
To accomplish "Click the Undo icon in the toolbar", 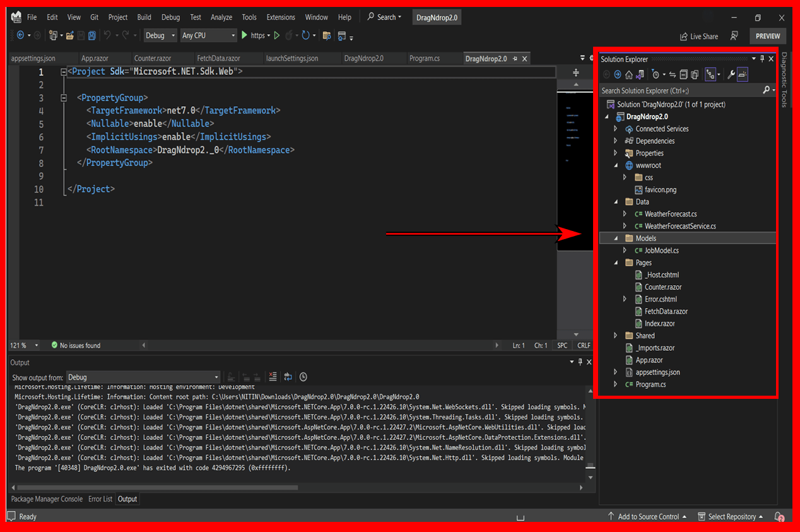I will point(108,35).
